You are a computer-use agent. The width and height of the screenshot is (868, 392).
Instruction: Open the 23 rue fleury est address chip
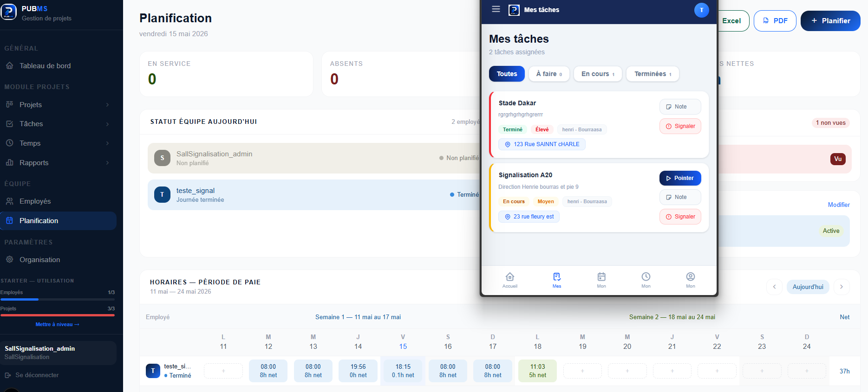(529, 217)
